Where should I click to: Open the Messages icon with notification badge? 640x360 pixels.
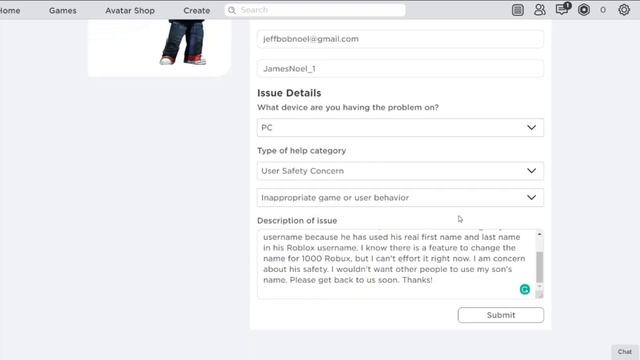(562, 9)
